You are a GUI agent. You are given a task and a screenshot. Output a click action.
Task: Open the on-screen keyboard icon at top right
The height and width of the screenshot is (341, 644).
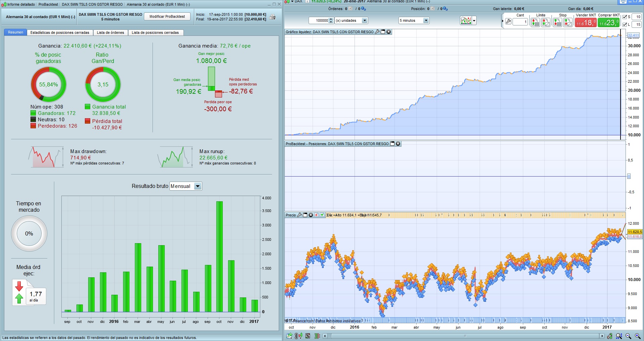pyautogui.click(x=623, y=1)
